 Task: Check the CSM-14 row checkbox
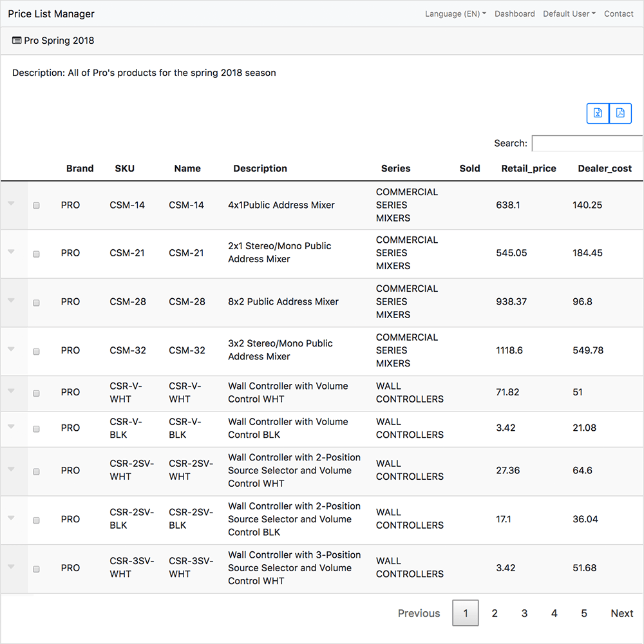[36, 205]
